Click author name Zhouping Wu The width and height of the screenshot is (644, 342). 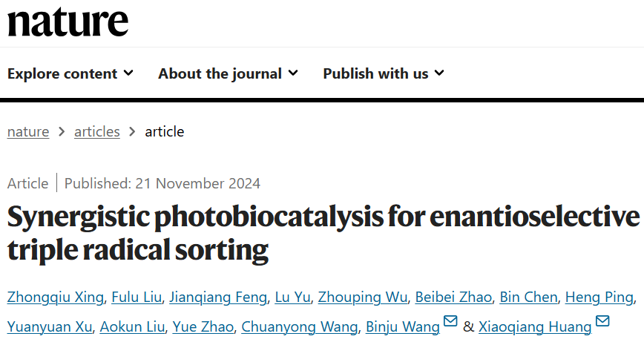[363, 297]
